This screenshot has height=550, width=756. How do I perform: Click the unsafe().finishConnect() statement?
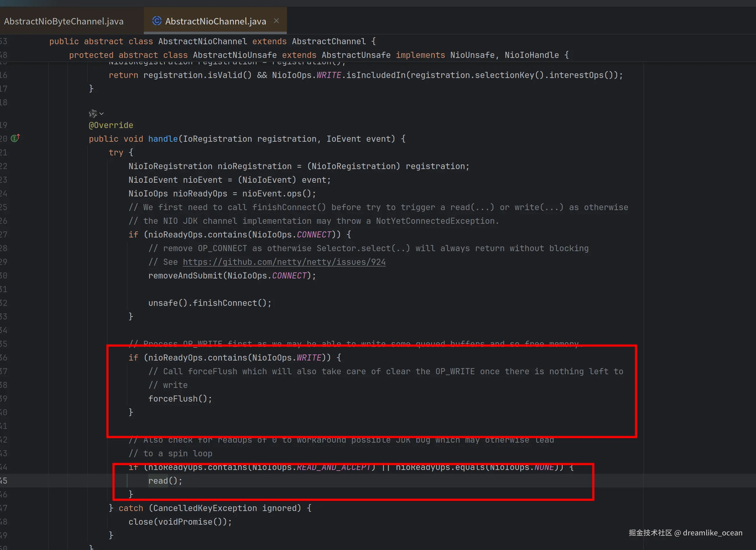point(209,303)
